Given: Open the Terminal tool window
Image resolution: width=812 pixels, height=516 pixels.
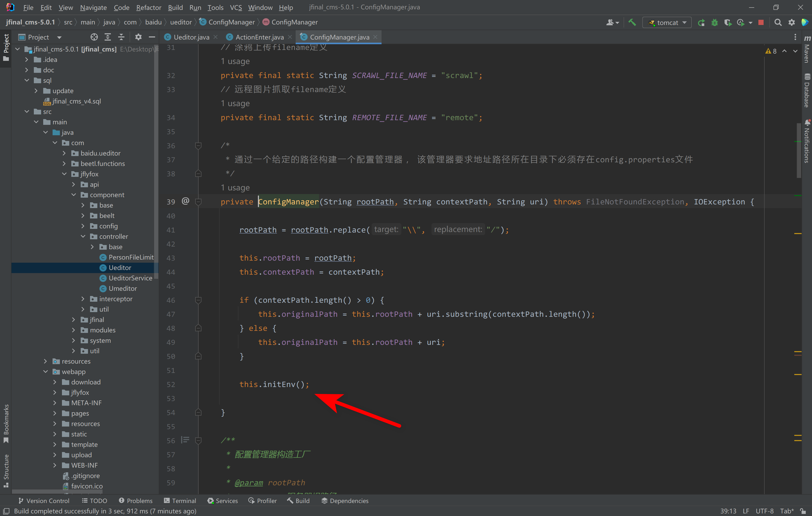Looking at the screenshot, I should 180,501.
